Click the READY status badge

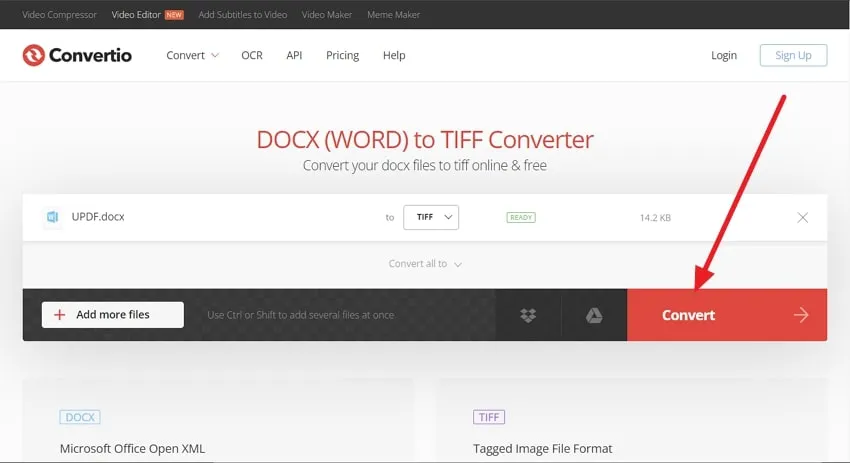coord(521,217)
